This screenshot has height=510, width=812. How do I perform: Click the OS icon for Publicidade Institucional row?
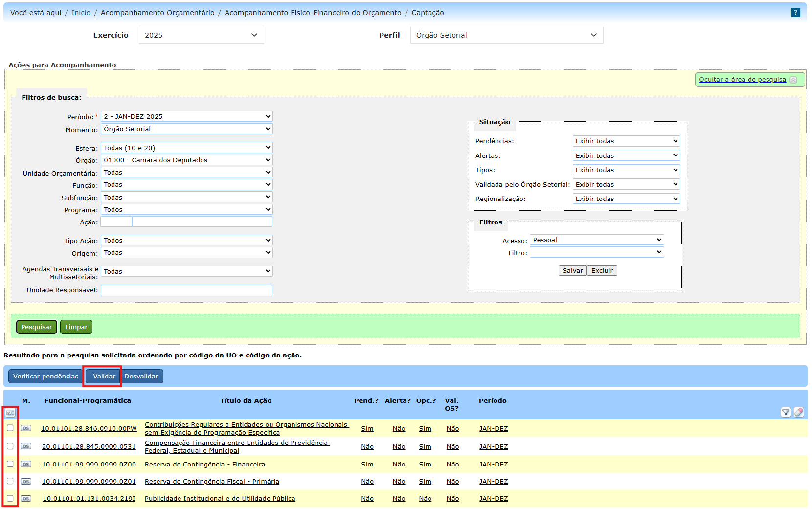26,498
